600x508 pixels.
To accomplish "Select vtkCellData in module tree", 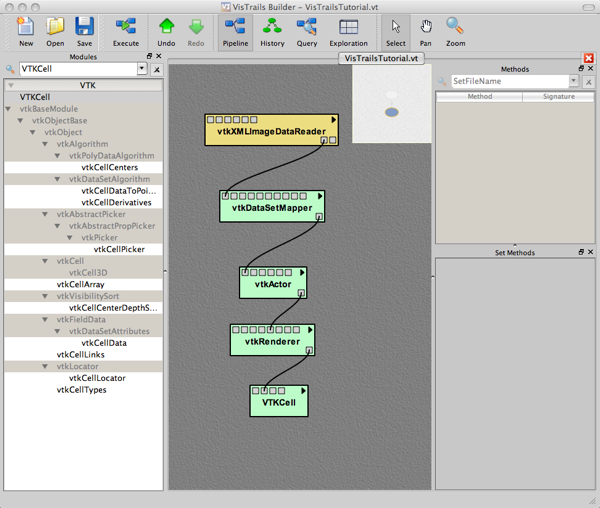I will pos(104,343).
